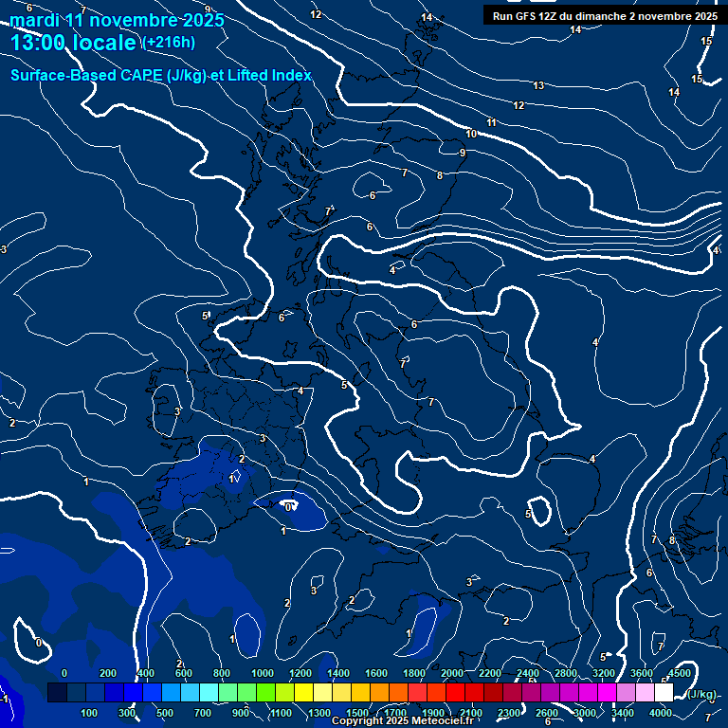The image size is (728, 728).
Task: Click 'Surface-Based CAPE (J/kg) et Lifted Index' title
Action: click(160, 75)
